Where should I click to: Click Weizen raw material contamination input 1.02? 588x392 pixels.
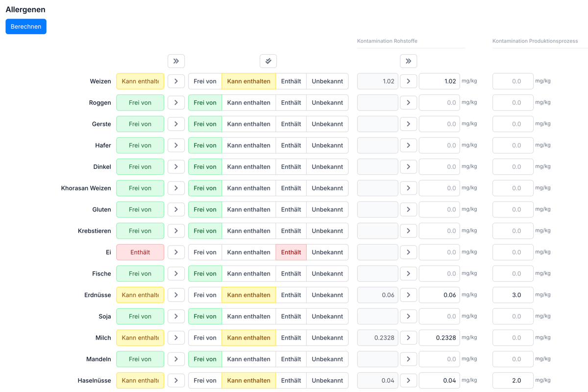pyautogui.click(x=439, y=81)
